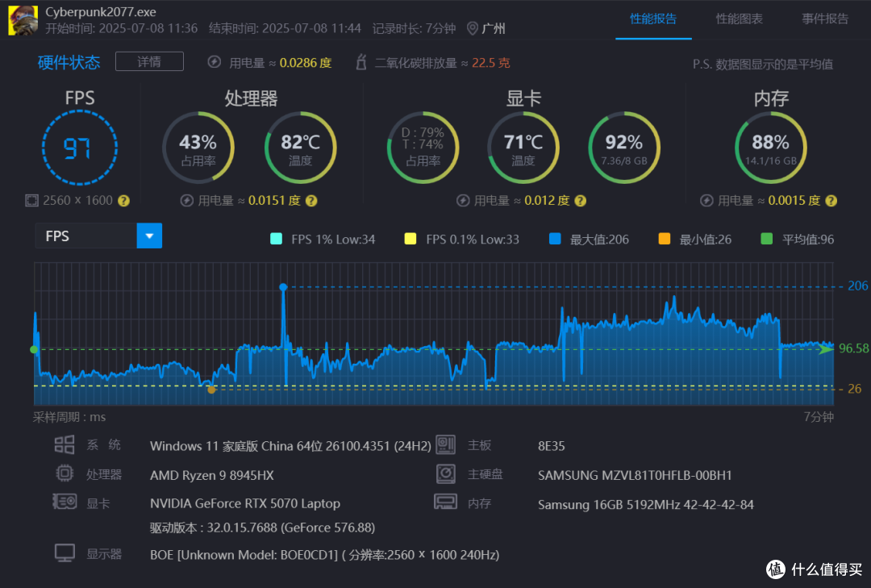The height and width of the screenshot is (588, 871).
Task: Click the location pin icon beside 广州
Action: coord(472,28)
